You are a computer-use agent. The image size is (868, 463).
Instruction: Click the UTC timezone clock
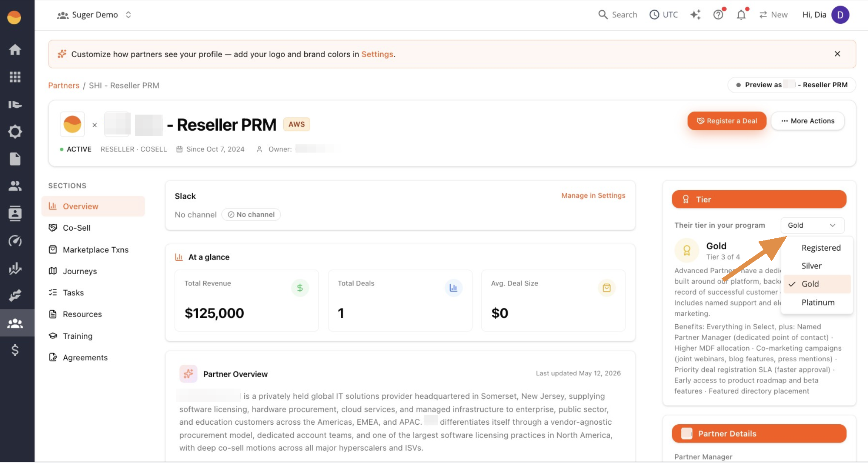[x=663, y=15]
